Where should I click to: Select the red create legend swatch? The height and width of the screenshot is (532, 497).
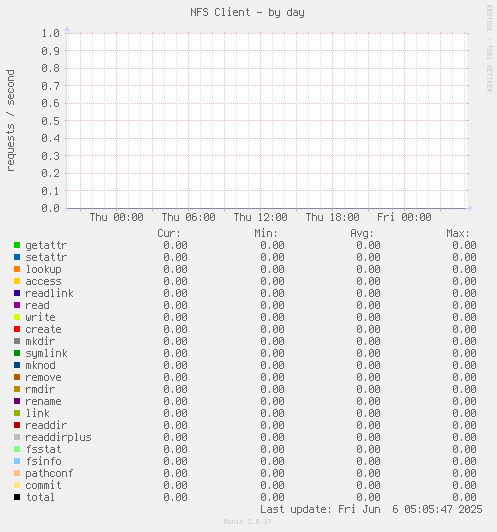pyautogui.click(x=17, y=329)
